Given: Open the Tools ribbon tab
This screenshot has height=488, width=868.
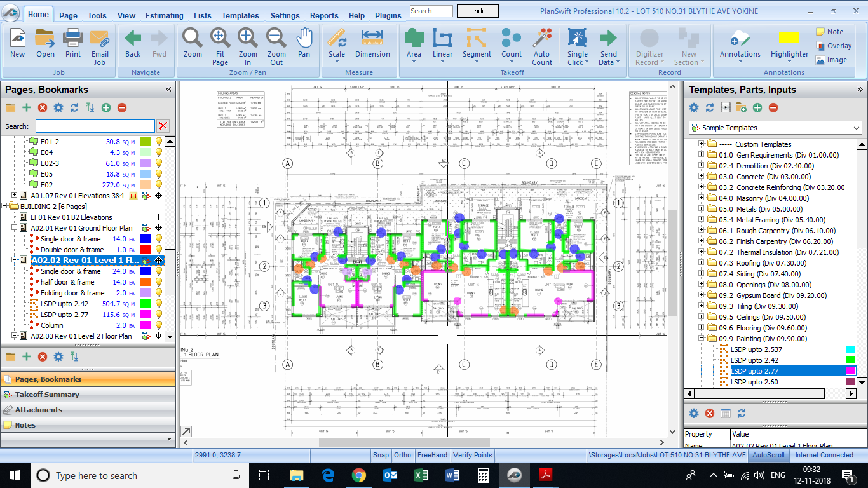Looking at the screenshot, I should tap(97, 16).
